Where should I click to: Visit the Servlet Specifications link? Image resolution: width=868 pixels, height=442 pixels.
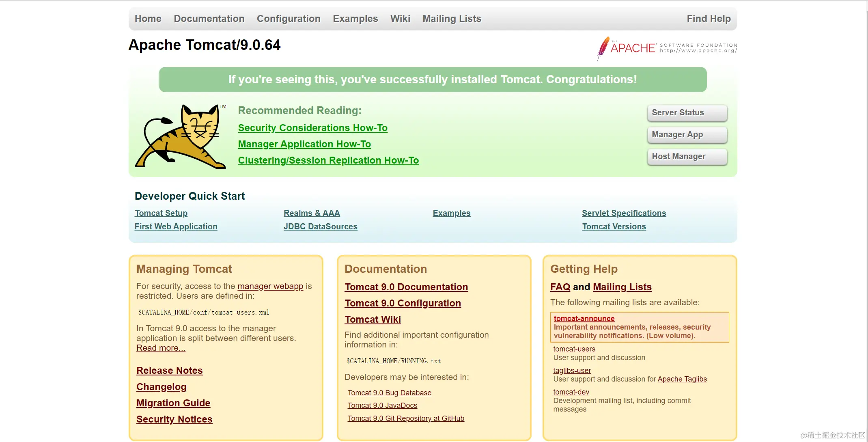click(624, 213)
